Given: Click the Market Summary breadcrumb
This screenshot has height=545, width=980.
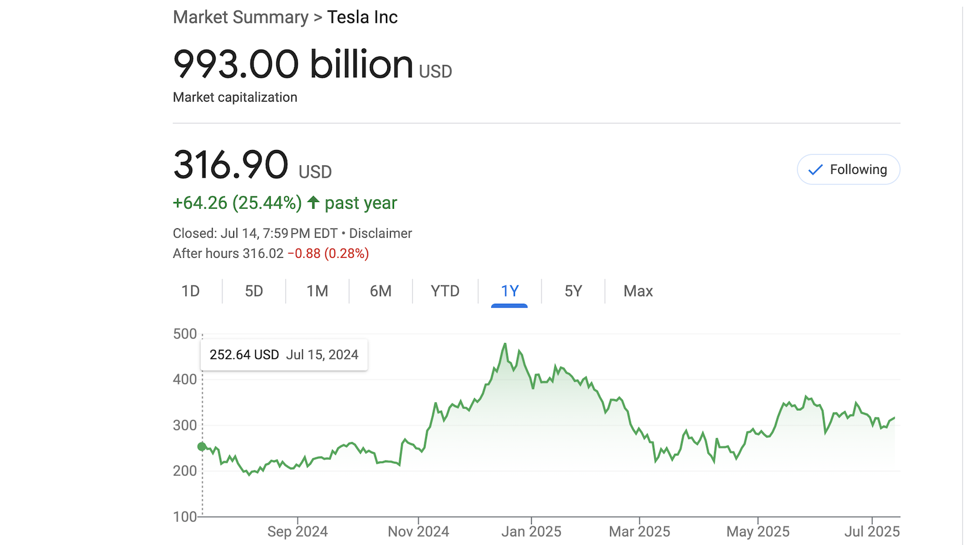Looking at the screenshot, I should coord(241,17).
